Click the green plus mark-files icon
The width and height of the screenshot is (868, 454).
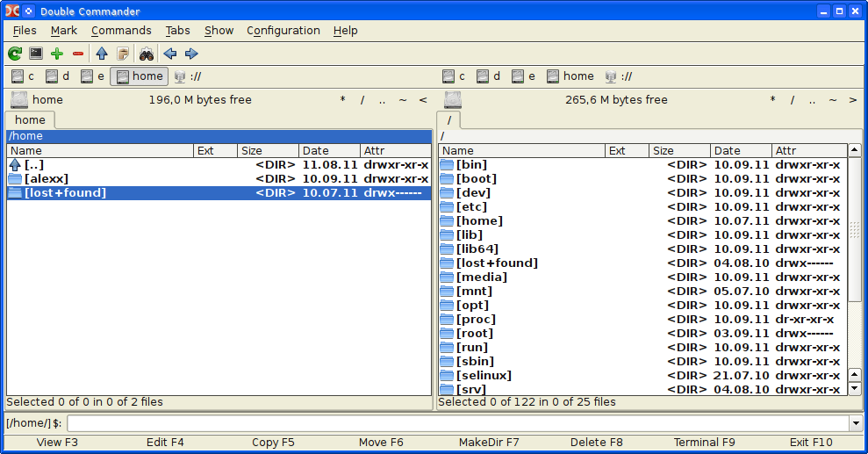[57, 54]
